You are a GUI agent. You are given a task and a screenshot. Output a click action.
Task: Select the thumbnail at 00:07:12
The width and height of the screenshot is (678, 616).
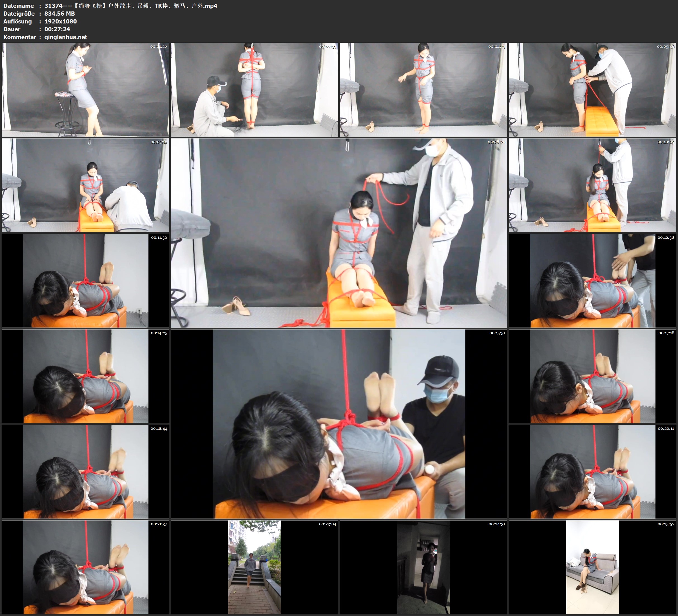point(85,185)
